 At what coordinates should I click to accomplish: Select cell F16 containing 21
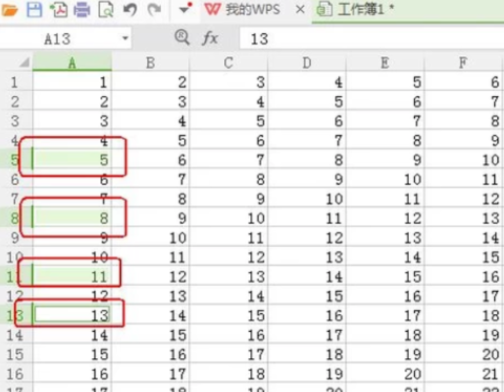463,374
